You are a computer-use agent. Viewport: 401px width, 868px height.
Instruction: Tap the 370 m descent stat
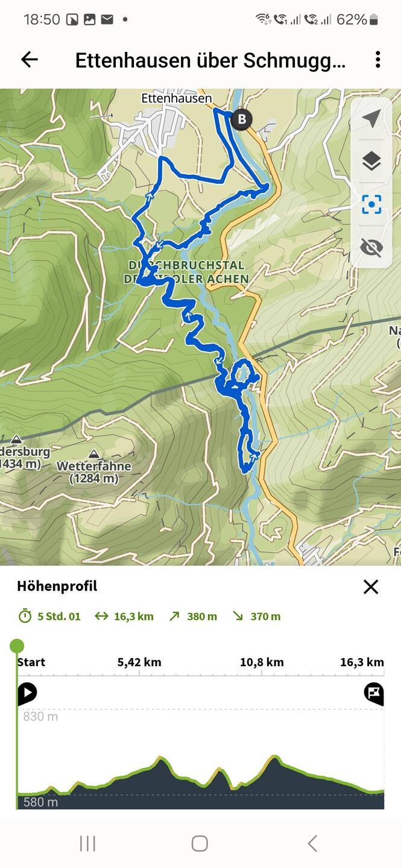256,616
